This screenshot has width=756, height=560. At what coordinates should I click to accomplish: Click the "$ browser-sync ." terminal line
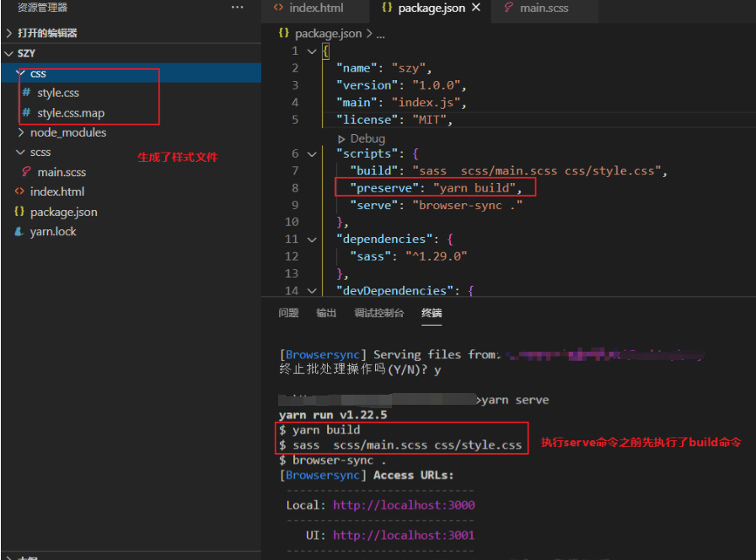point(332,460)
